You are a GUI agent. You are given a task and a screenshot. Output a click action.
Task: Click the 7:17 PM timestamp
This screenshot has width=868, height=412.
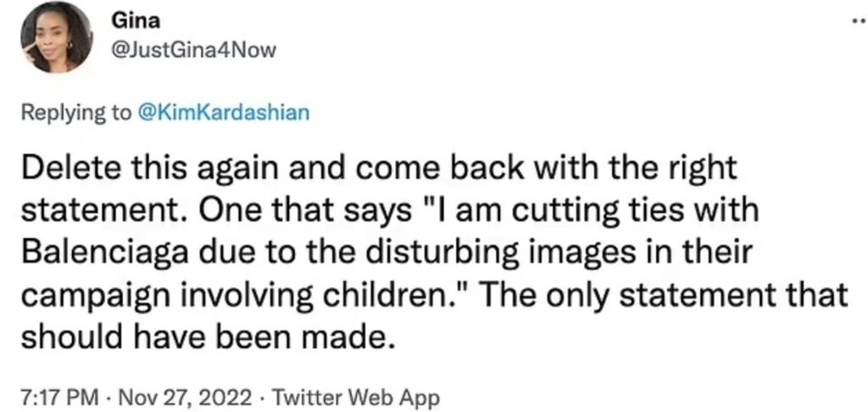point(53,396)
